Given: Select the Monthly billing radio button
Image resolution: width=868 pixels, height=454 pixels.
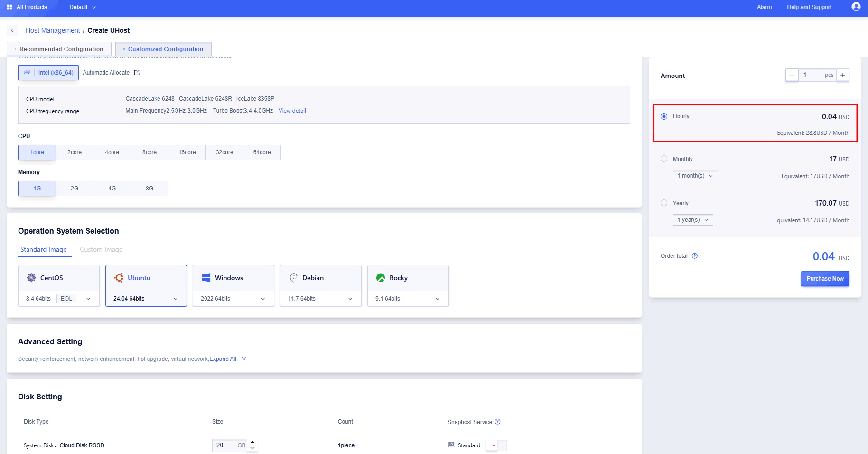Looking at the screenshot, I should tap(664, 159).
